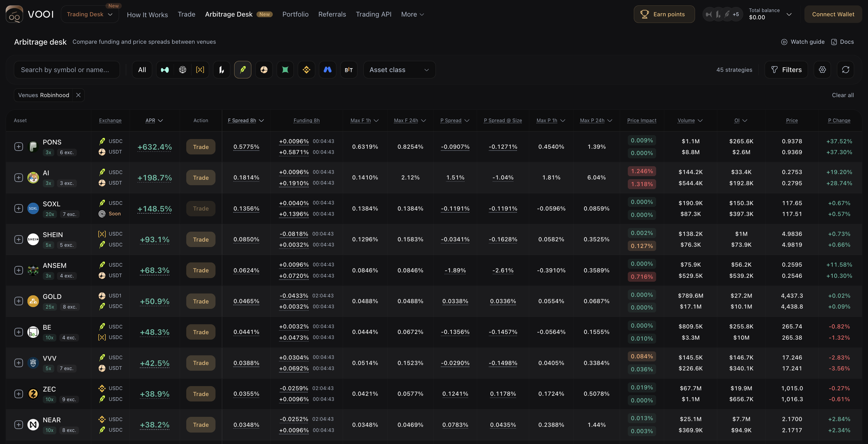Screen dimensions: 868x444
Task: Expand the AI row with plus icon
Action: point(18,178)
